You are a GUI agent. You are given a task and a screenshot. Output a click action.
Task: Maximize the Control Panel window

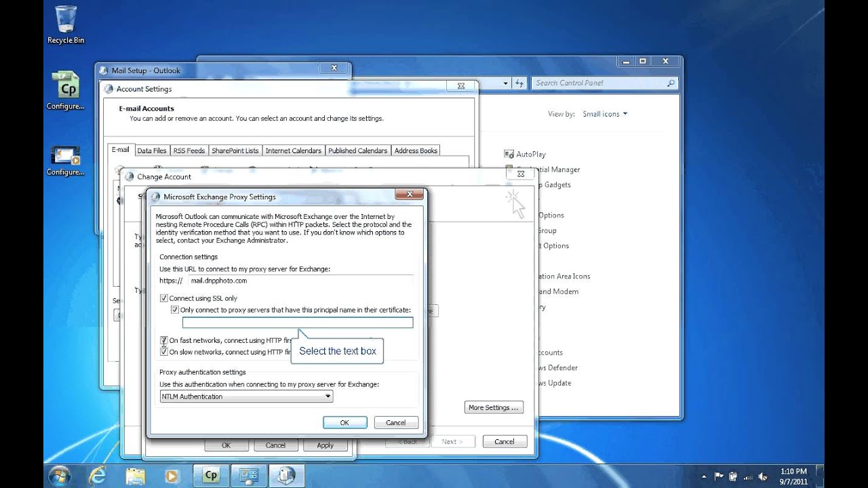643,61
